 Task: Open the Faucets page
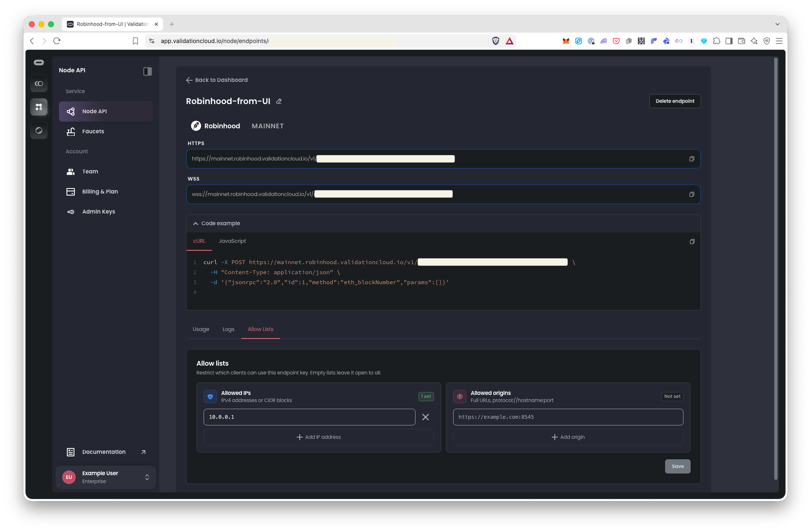[x=106, y=132]
